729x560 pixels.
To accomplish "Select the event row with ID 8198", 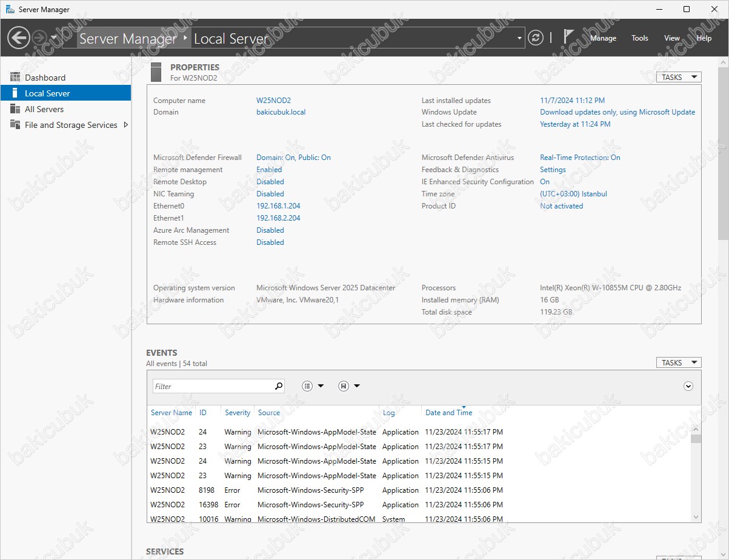I will click(419, 490).
